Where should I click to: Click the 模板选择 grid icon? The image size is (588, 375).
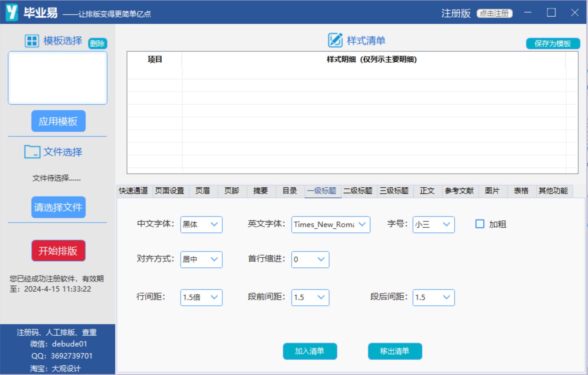coord(32,41)
